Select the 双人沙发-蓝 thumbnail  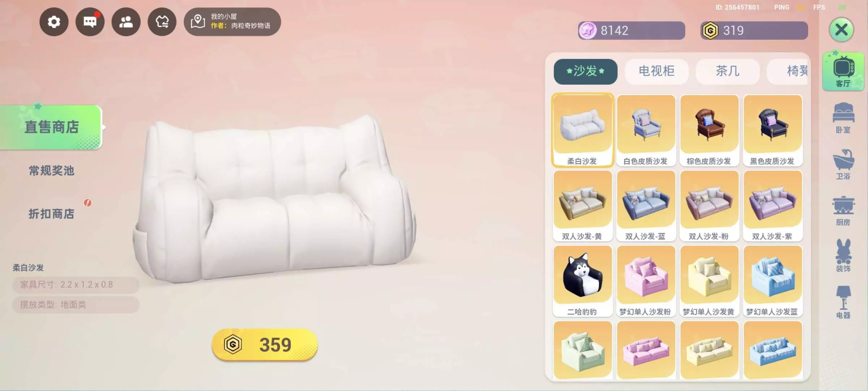point(646,206)
